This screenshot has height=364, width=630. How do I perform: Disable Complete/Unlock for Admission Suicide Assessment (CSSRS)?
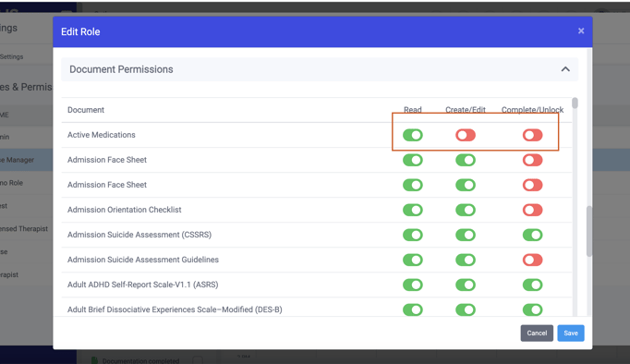click(x=532, y=235)
